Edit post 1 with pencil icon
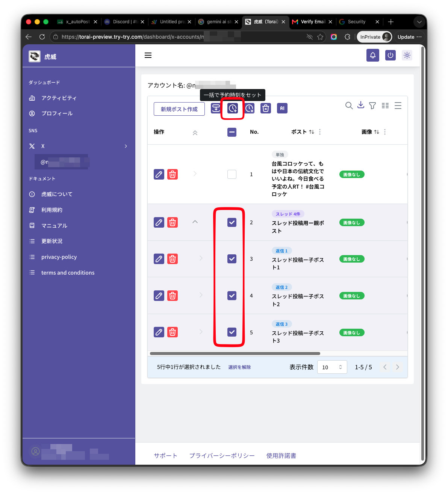 159,174
